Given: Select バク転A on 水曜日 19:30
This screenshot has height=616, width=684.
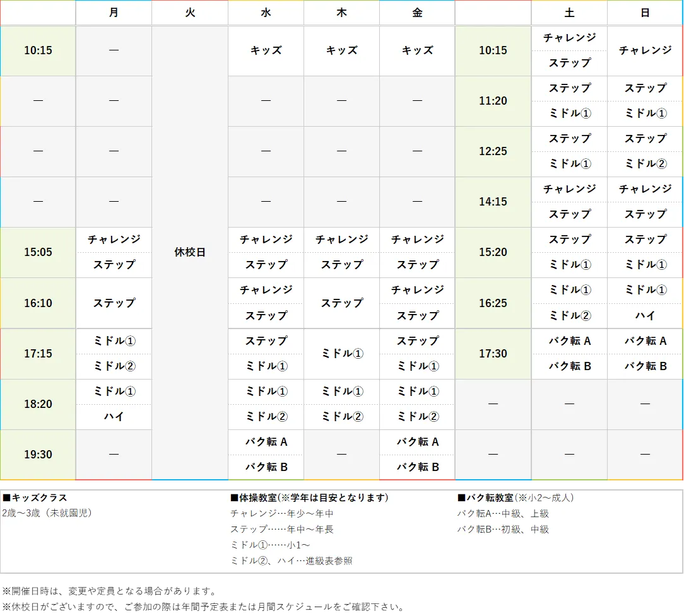Looking at the screenshot, I should [x=266, y=441].
